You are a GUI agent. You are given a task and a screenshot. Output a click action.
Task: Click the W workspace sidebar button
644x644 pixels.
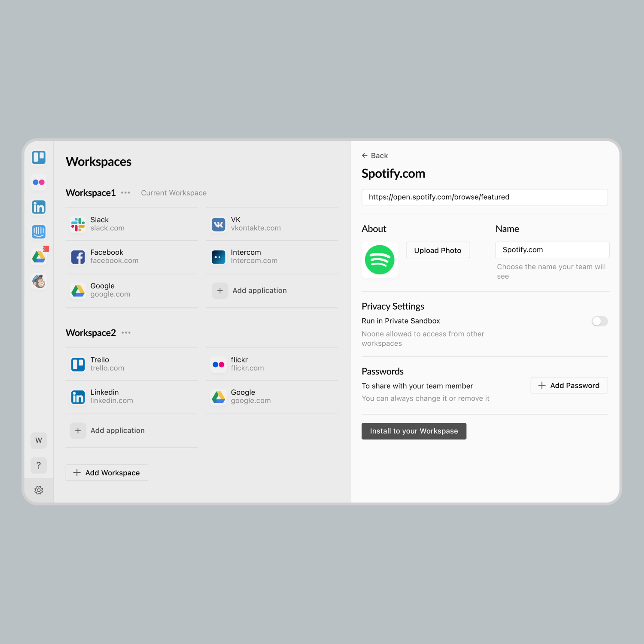(x=39, y=440)
